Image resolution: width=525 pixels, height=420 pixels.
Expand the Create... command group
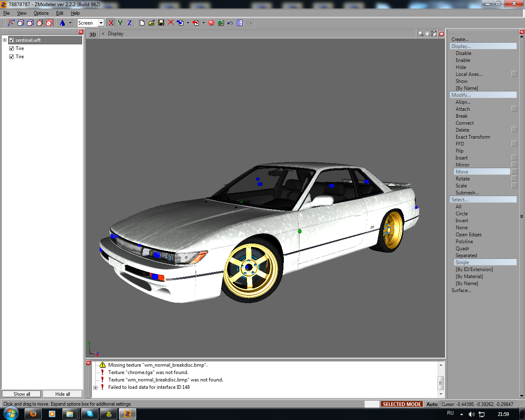(460, 39)
